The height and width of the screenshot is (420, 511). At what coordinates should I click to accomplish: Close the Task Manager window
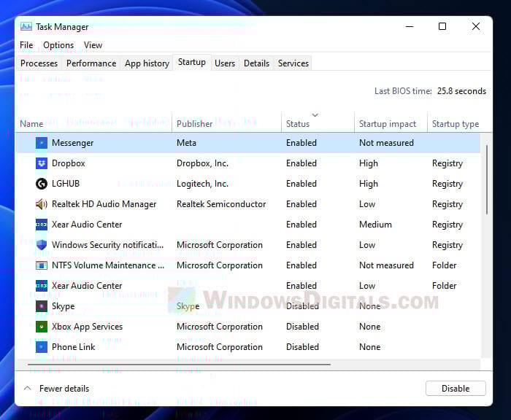tap(476, 26)
